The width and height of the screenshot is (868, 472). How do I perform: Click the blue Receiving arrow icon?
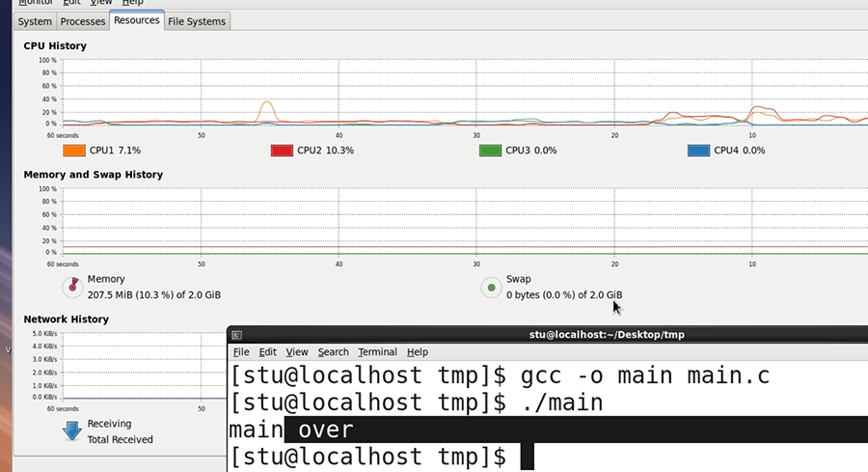[x=72, y=430]
